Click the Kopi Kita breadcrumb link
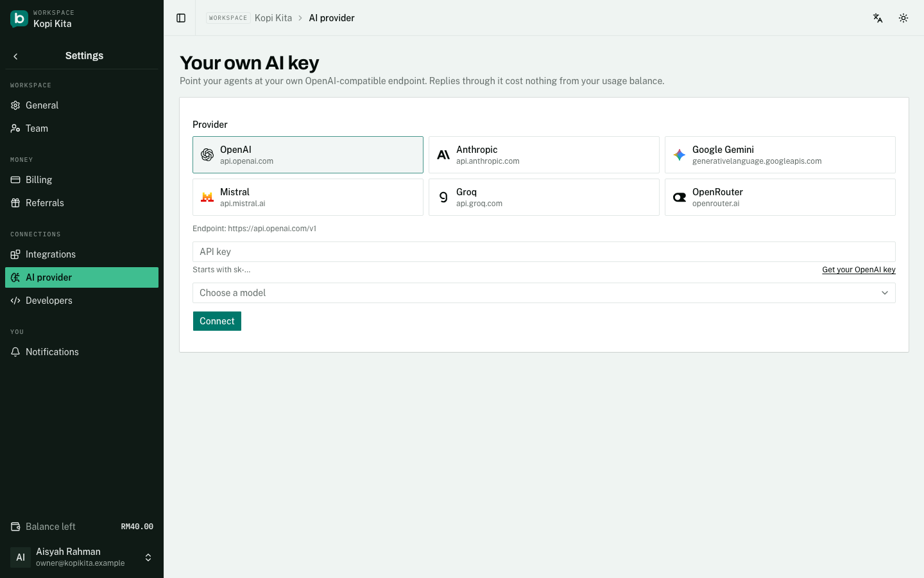The height and width of the screenshot is (578, 924). point(273,18)
